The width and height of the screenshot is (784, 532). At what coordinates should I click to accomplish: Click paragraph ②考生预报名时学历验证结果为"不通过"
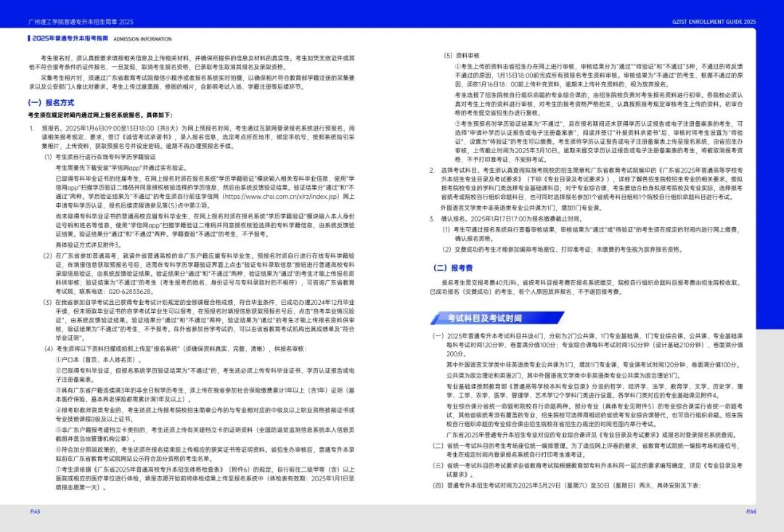598,142
